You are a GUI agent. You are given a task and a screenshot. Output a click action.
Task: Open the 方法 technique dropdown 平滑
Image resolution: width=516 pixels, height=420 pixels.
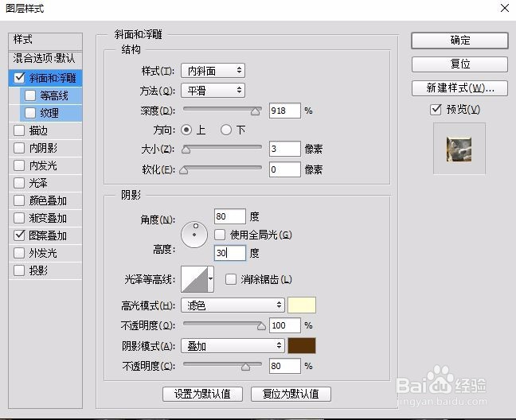tap(213, 91)
